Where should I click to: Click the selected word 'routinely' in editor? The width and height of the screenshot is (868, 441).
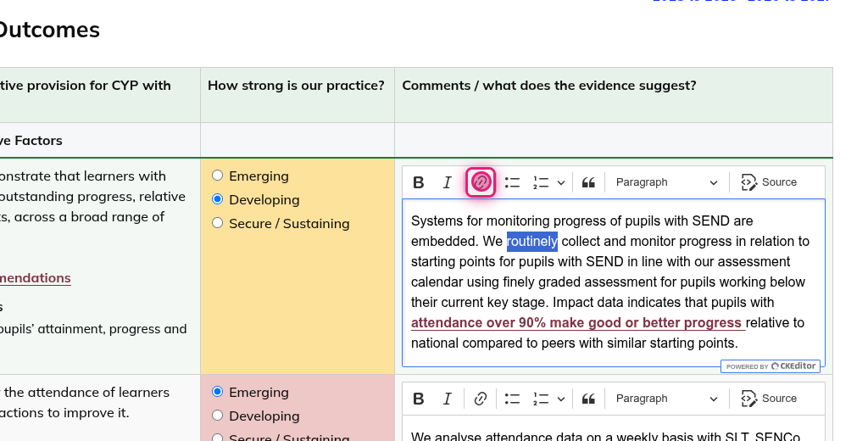[x=532, y=242]
